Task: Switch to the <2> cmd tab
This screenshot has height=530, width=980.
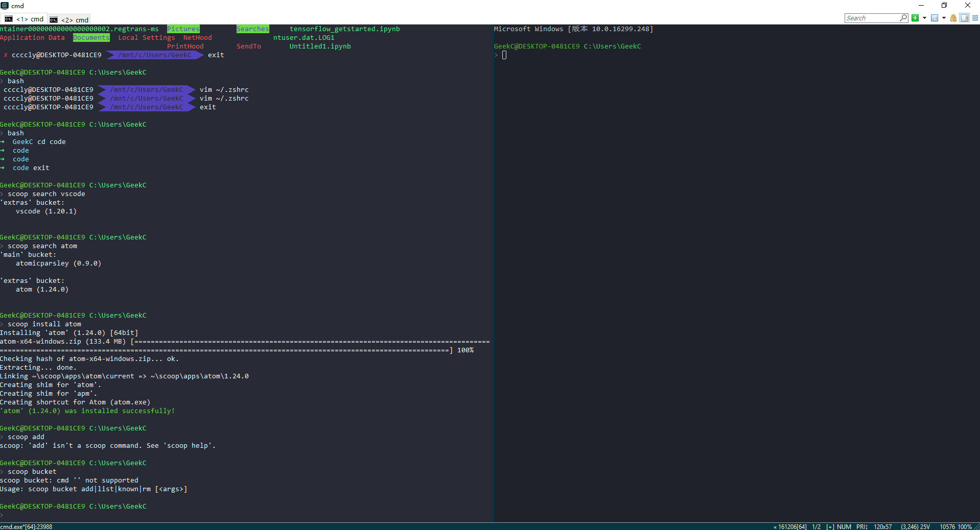Action: (x=69, y=19)
